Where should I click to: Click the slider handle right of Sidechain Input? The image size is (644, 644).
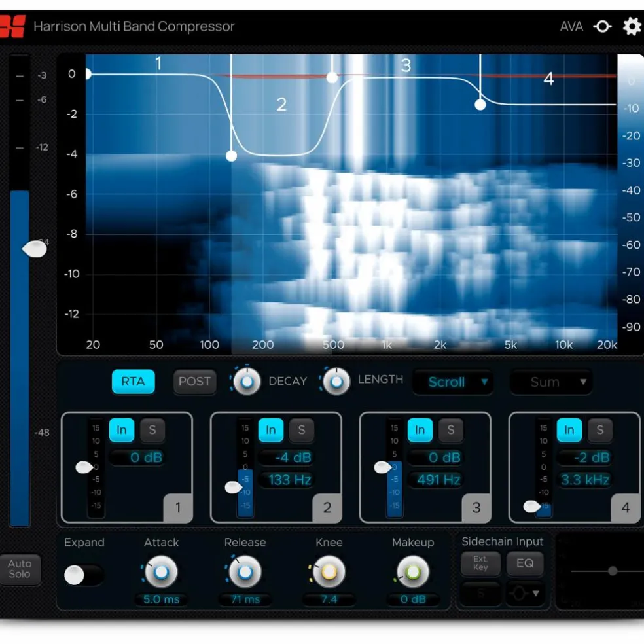(613, 571)
